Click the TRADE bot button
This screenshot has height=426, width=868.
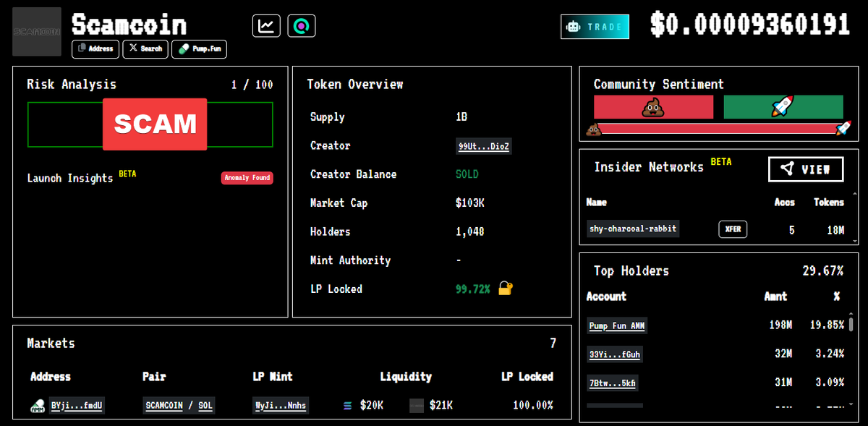[595, 27]
